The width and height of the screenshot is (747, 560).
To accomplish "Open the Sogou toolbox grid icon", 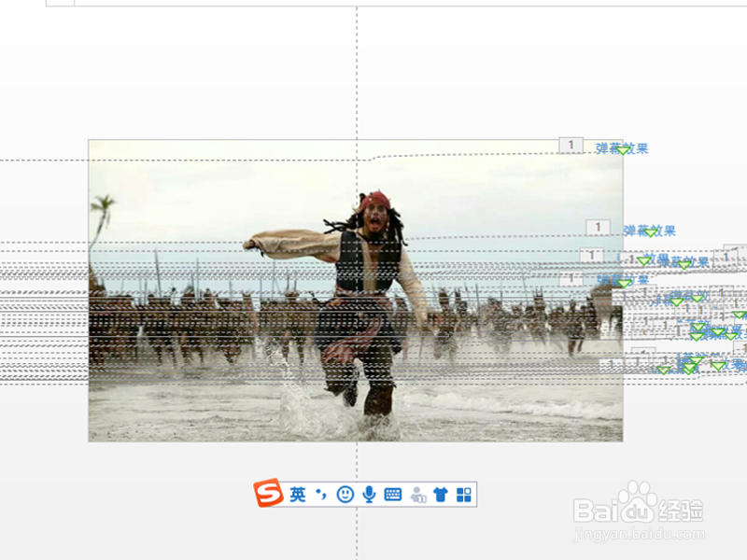I will coord(463,495).
